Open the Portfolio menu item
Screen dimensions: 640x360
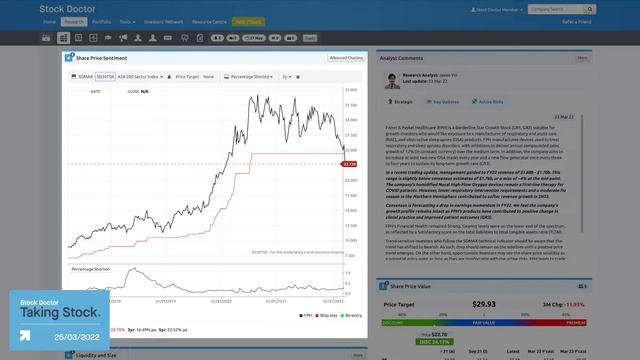(101, 22)
